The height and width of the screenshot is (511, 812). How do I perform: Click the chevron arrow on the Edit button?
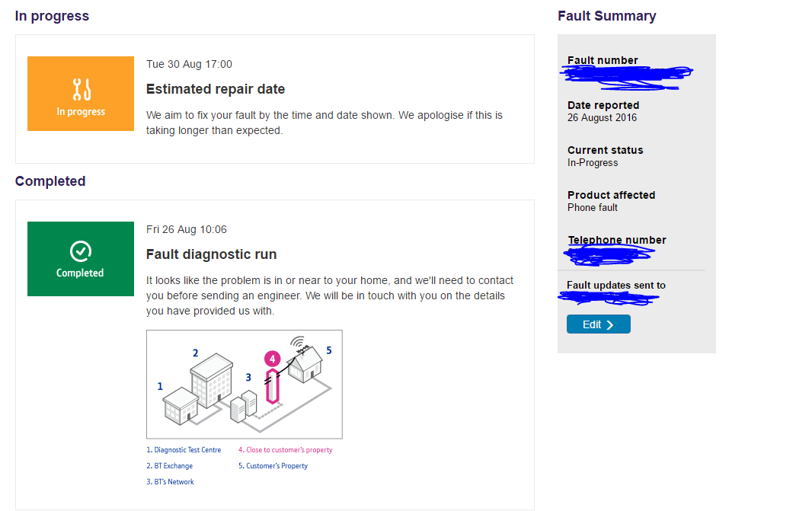pos(609,324)
